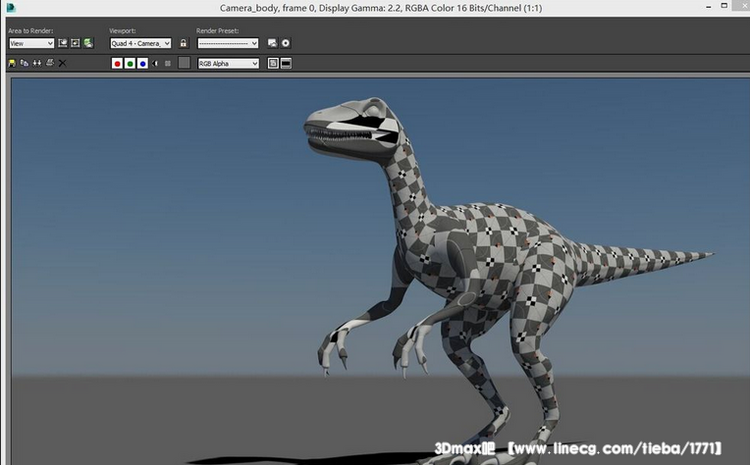
Task: Click the Auto Region Selected icon
Action: point(75,43)
